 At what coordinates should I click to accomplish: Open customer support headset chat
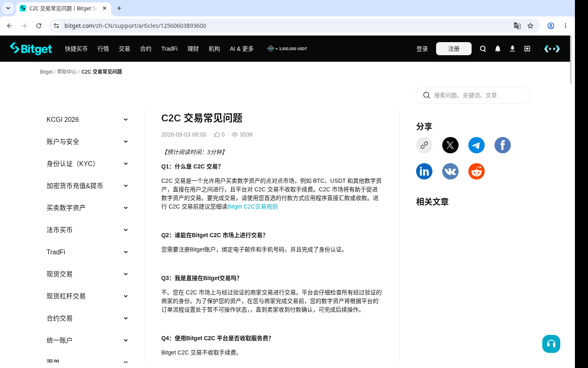551,344
